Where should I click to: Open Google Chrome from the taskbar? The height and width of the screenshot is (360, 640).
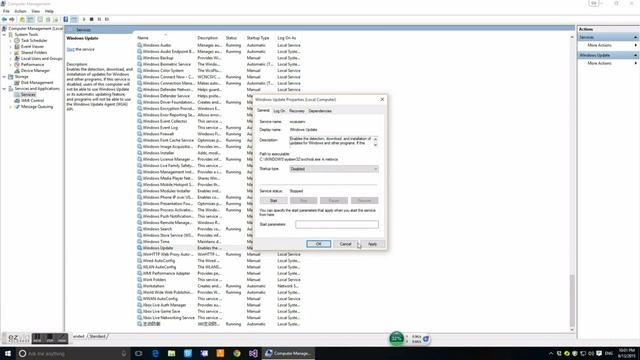(x=237, y=353)
